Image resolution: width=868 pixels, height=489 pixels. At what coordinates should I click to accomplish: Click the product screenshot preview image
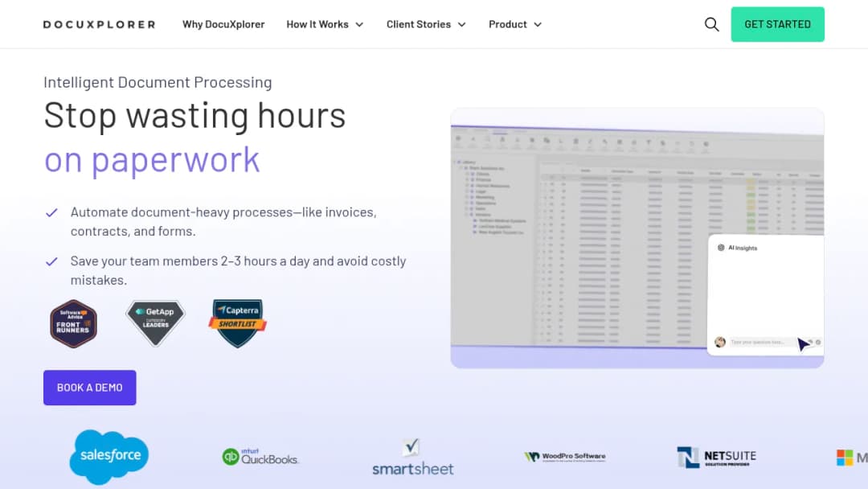637,238
